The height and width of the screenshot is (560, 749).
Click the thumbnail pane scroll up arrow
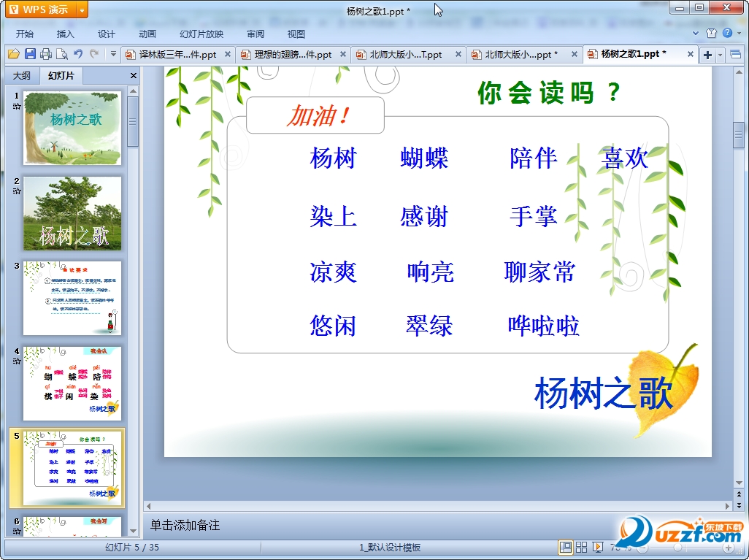(134, 91)
